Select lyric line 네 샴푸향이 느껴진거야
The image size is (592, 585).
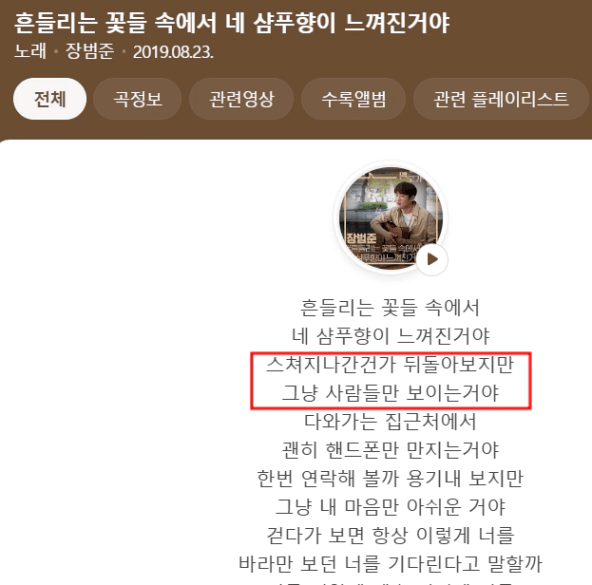coord(391,336)
